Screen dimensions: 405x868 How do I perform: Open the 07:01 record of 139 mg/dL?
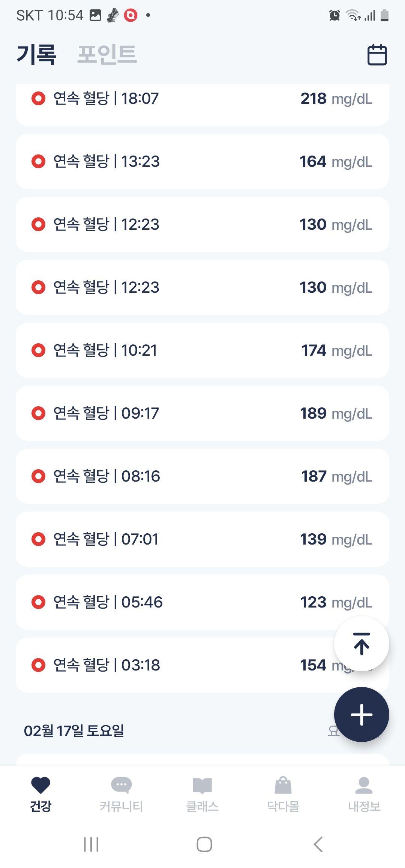[x=202, y=539]
